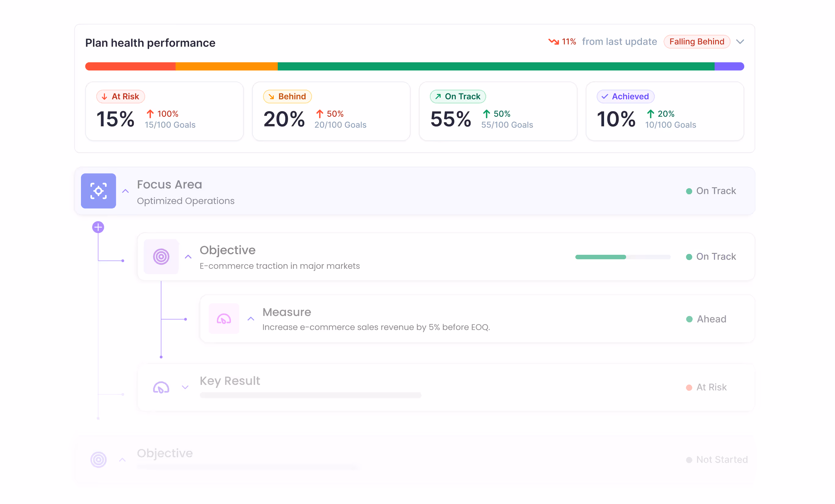Click the red downward trend arrow icon
835x504 pixels.
click(x=553, y=41)
